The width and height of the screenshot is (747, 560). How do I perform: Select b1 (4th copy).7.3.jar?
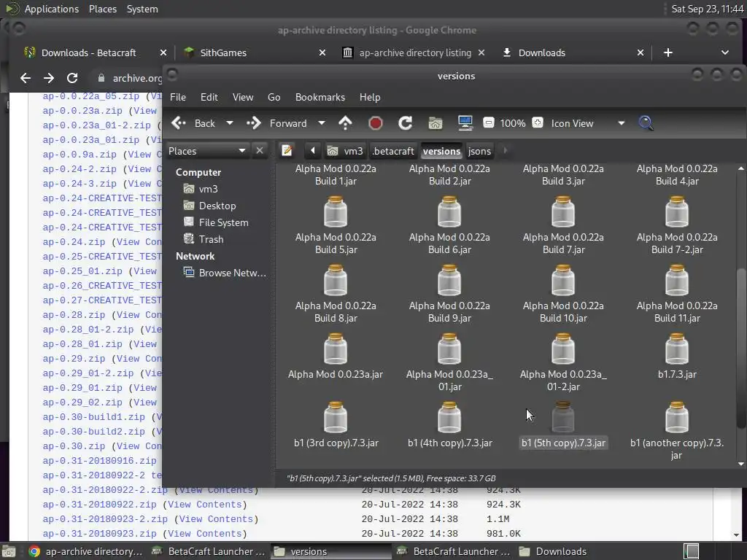click(449, 425)
